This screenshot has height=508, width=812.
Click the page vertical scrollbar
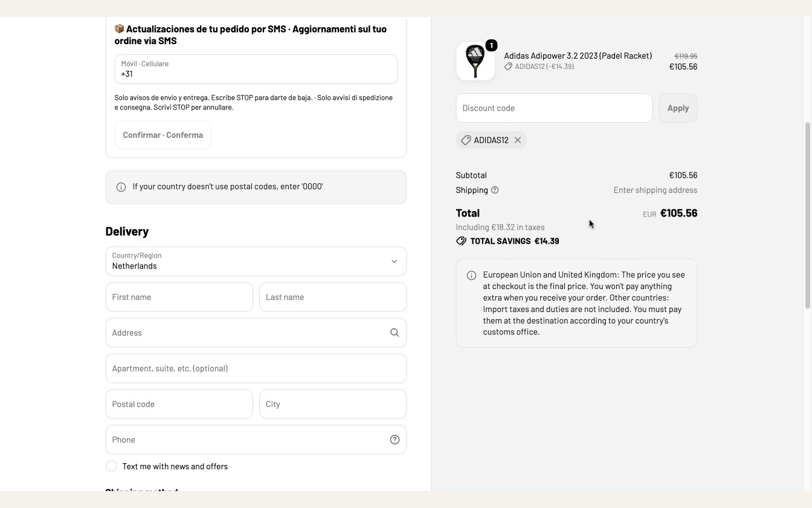click(808, 215)
